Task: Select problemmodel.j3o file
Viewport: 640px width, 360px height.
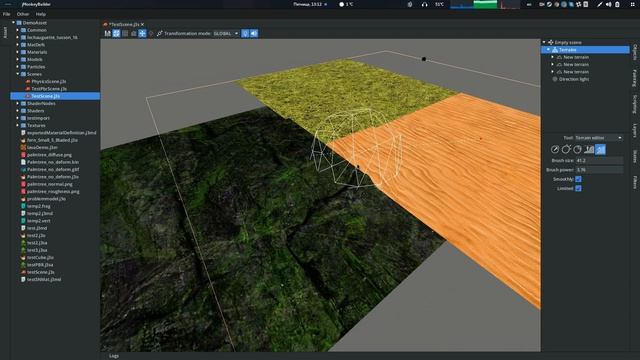Action: (x=43, y=199)
